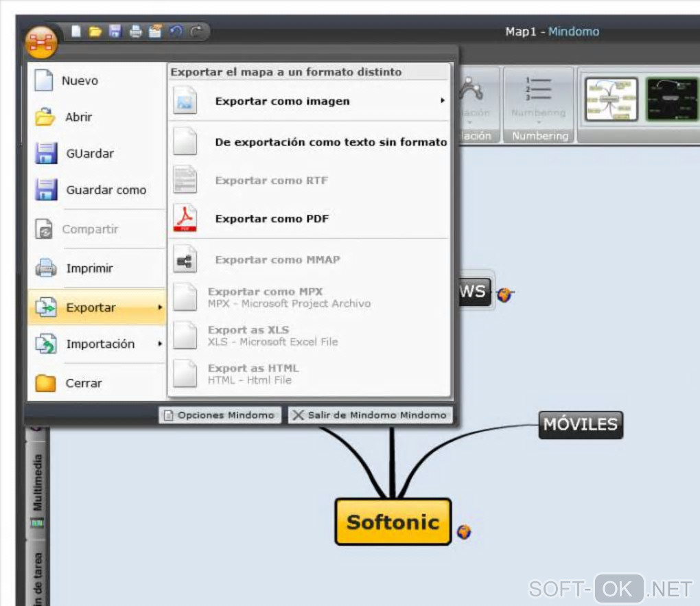Click Salir de Mindomo Mindomo button

tap(371, 415)
